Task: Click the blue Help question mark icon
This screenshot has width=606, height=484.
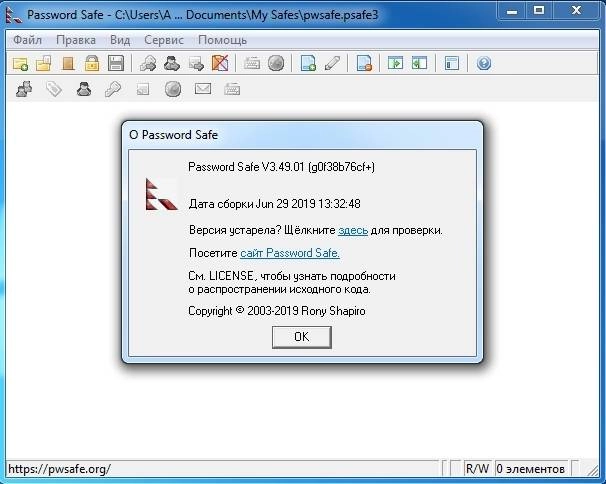Action: click(x=484, y=63)
